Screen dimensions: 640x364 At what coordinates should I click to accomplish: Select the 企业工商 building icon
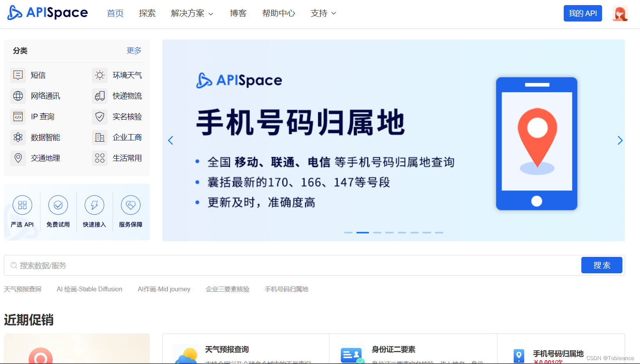click(x=100, y=137)
